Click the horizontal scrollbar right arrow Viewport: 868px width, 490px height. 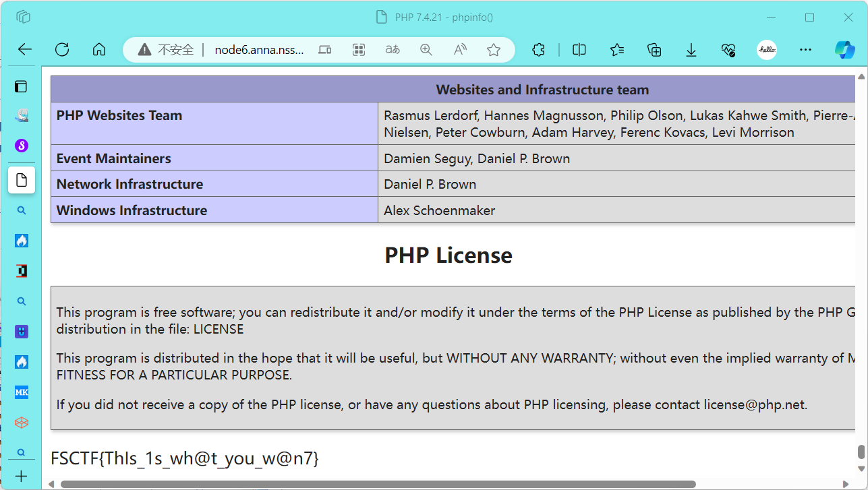coord(847,484)
